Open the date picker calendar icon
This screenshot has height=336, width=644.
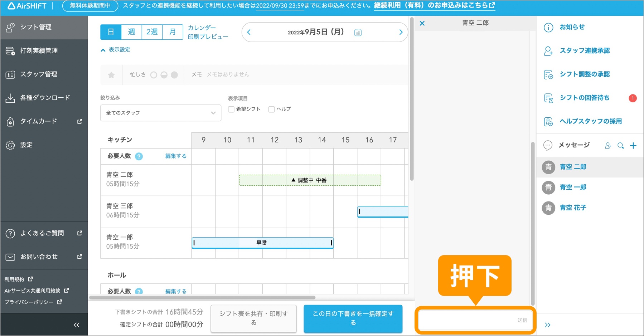(357, 32)
